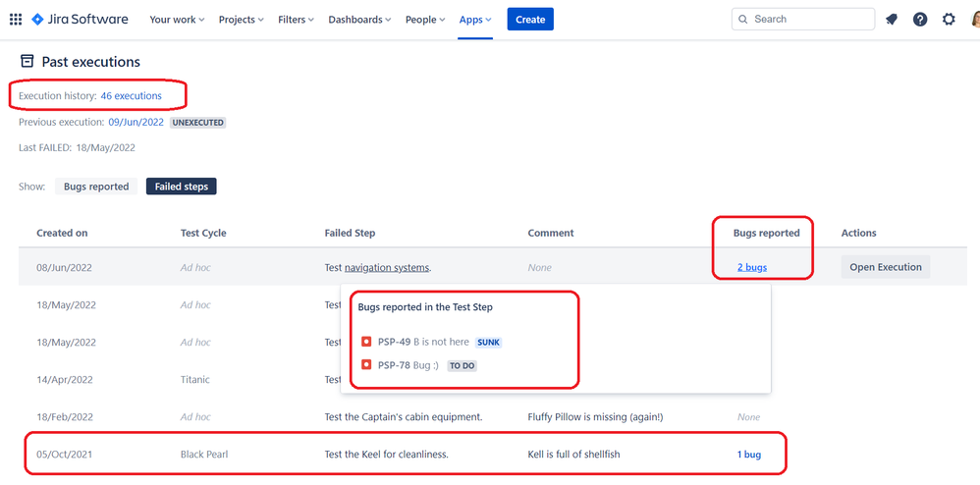This screenshot has height=485, width=980.
Task: Click the Titanic test cycle cell
Action: [195, 379]
